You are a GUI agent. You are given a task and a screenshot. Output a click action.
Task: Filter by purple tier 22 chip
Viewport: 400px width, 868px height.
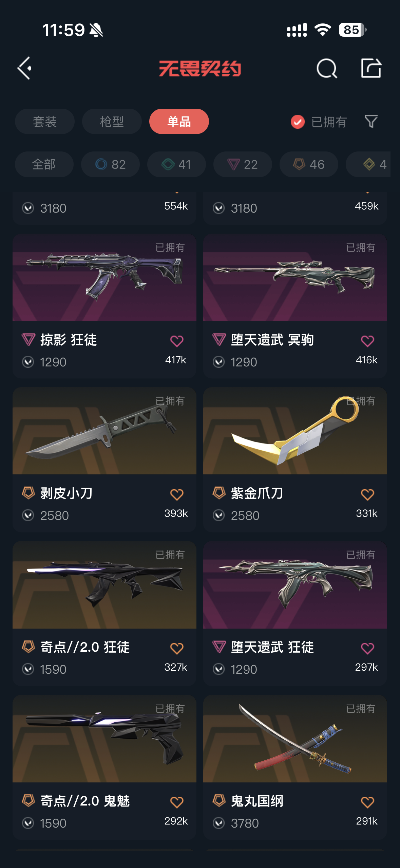243,164
